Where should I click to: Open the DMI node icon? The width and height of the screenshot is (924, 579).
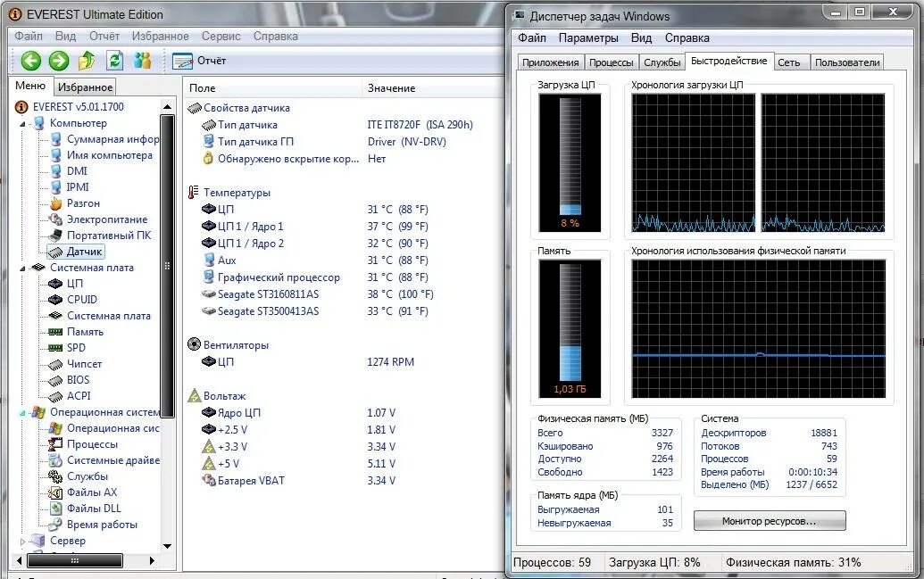(56, 170)
